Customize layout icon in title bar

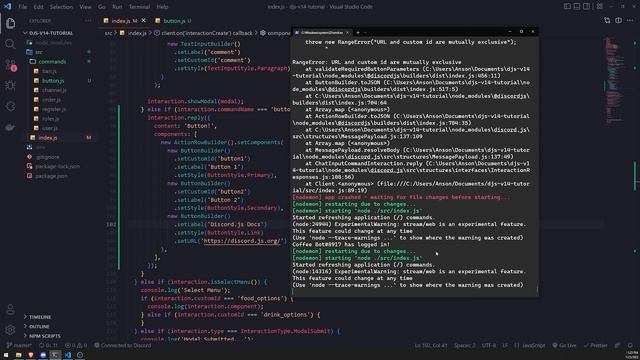tap(599, 7)
